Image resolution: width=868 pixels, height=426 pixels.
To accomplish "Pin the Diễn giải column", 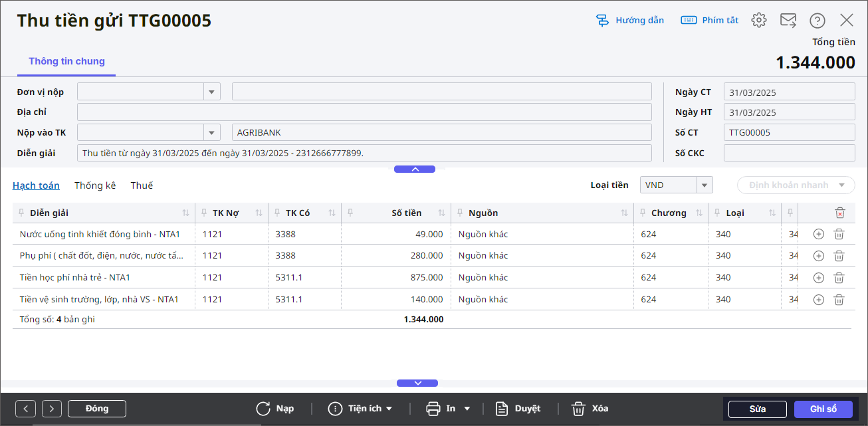I will (22, 213).
